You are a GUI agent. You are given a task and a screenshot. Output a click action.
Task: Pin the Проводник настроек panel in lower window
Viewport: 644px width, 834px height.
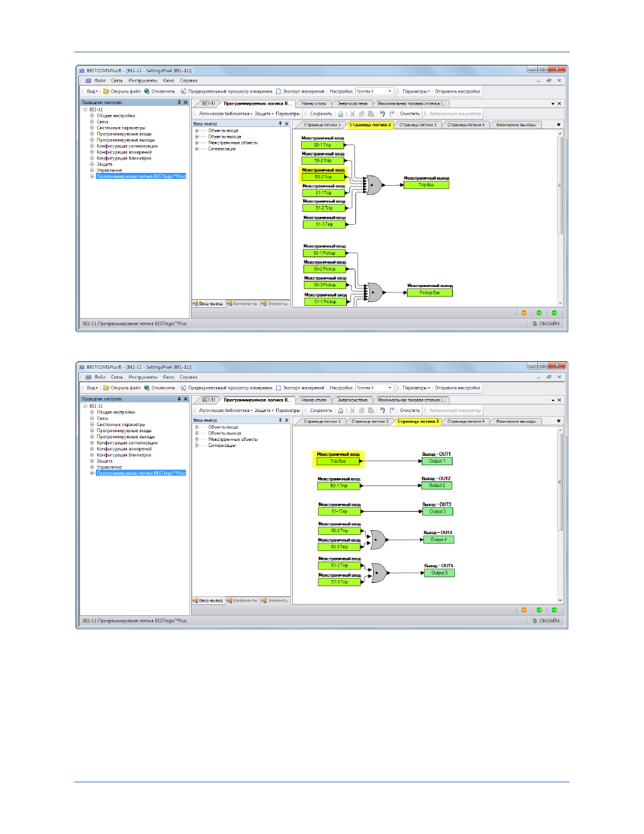(179, 399)
